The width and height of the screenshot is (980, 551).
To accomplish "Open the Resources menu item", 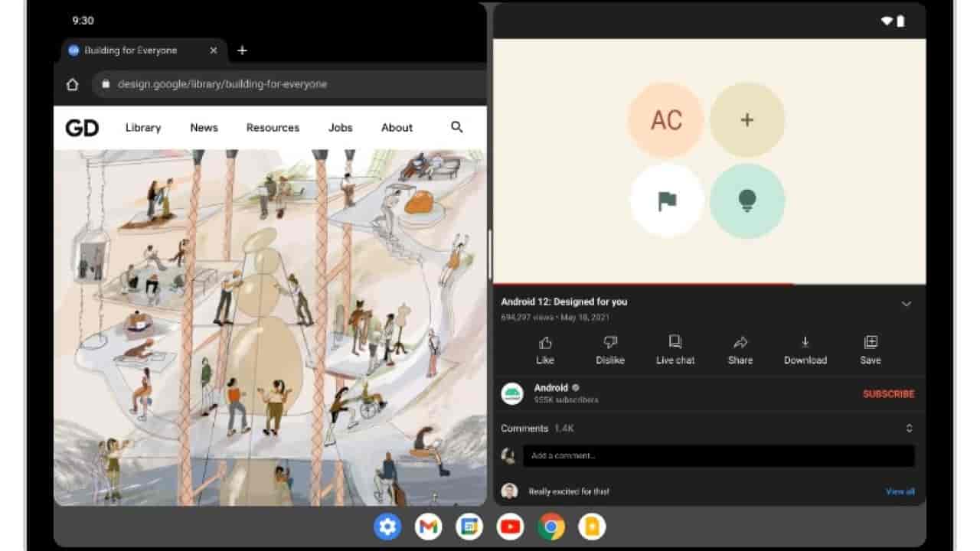I will click(273, 128).
